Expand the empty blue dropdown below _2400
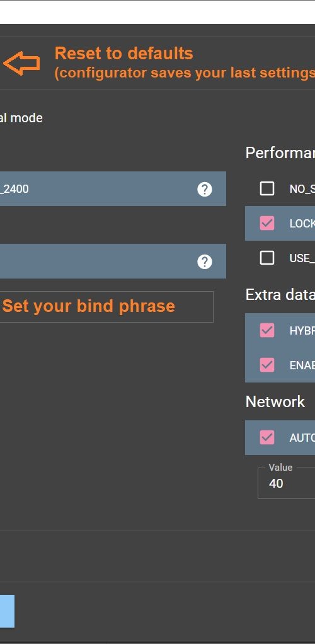Viewport: 315px width, 644px height. (x=113, y=262)
